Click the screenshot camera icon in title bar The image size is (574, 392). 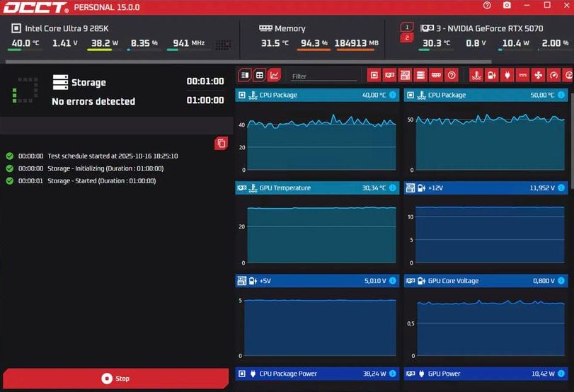coord(507,6)
